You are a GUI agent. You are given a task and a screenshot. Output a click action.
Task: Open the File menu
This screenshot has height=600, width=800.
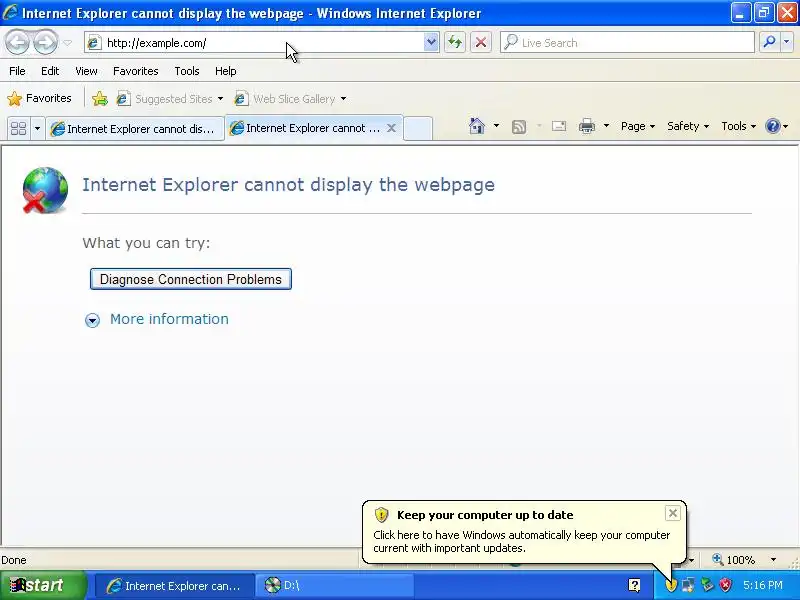click(x=17, y=71)
